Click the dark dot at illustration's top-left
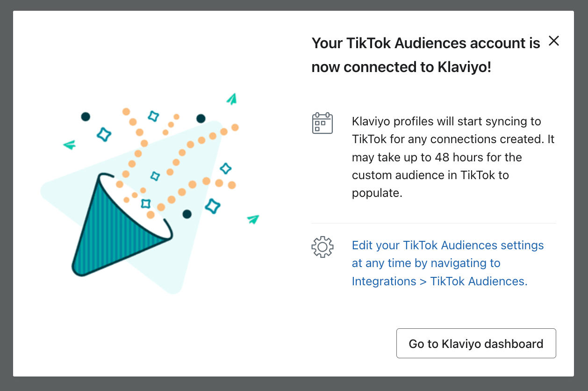The width and height of the screenshot is (588, 391). coord(86,116)
